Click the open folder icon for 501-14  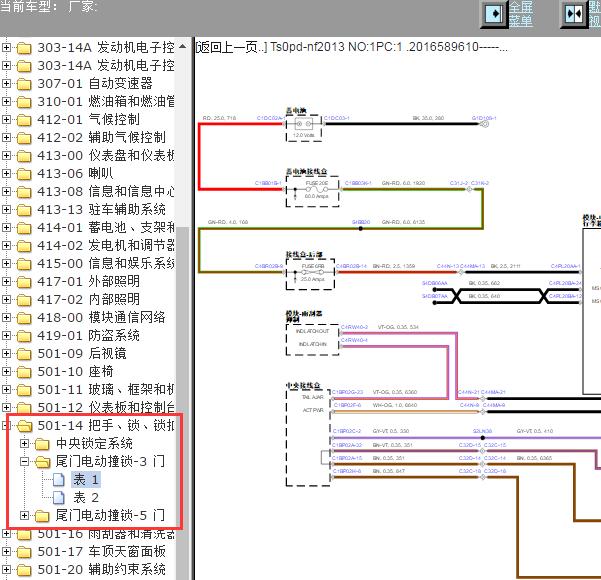coord(25,426)
